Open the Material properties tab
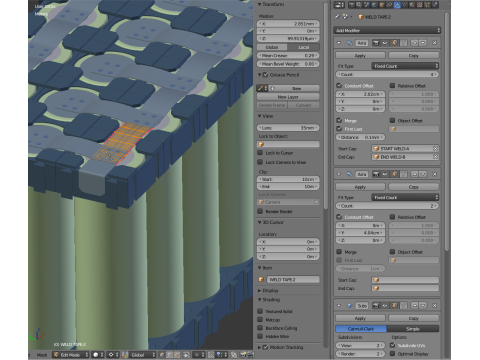Viewport: 480px width, 360px height. (x=412, y=5)
